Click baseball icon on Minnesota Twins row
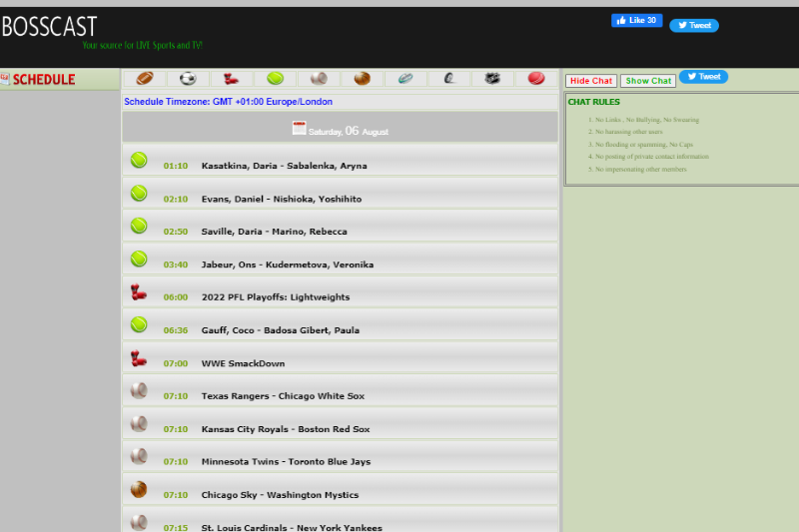The image size is (799, 532). (x=139, y=456)
